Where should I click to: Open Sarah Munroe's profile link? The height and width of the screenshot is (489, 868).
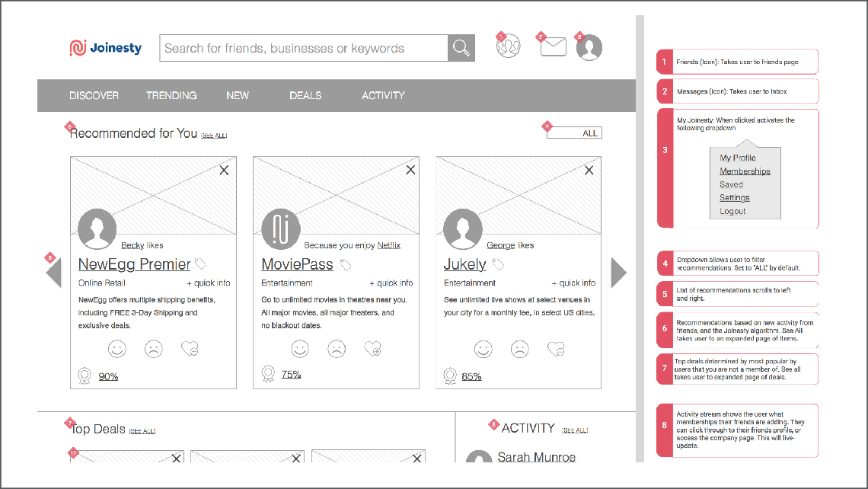(537, 457)
